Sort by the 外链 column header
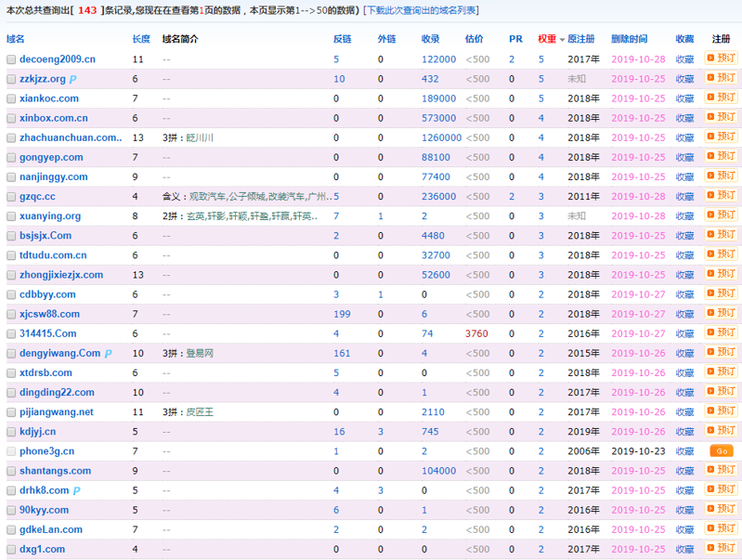The width and height of the screenshot is (742, 560). (x=386, y=39)
